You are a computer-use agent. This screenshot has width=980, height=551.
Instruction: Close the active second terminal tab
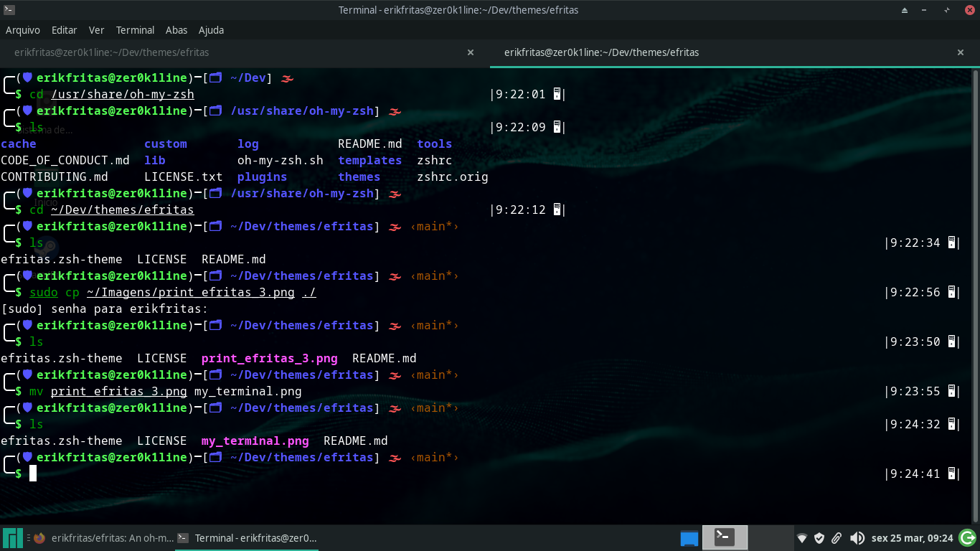click(x=961, y=52)
